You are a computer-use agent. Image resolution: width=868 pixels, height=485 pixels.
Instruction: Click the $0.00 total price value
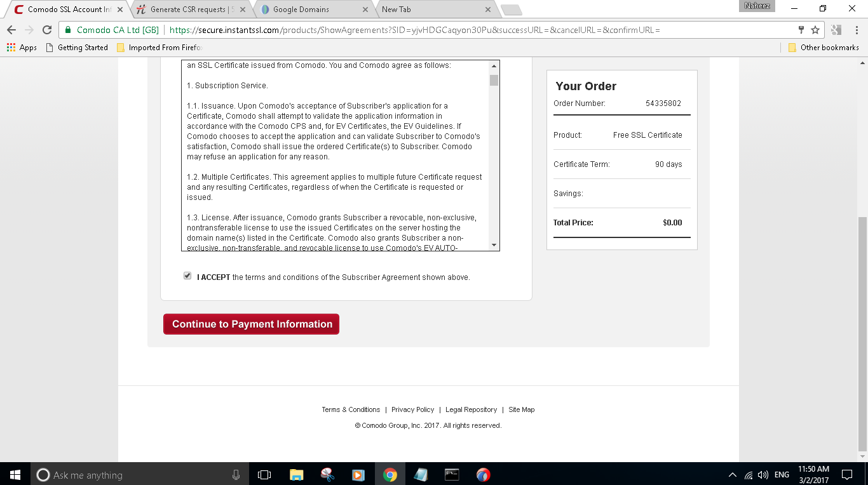(x=672, y=223)
